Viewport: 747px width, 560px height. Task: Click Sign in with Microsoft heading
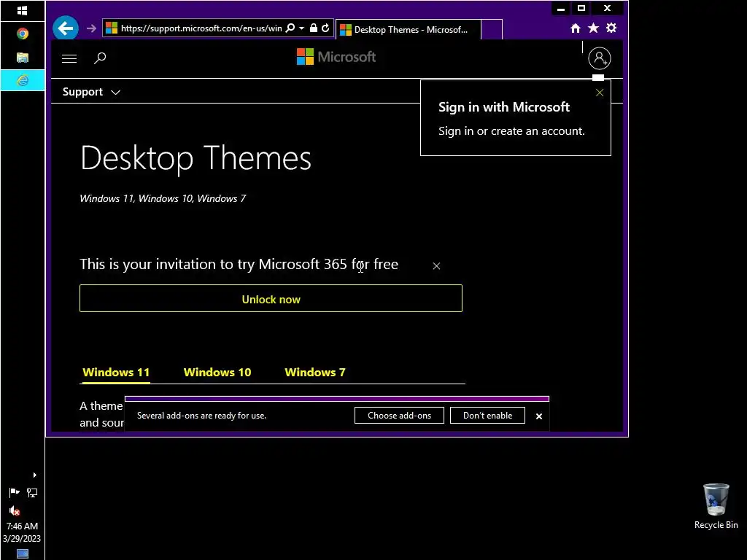point(503,107)
